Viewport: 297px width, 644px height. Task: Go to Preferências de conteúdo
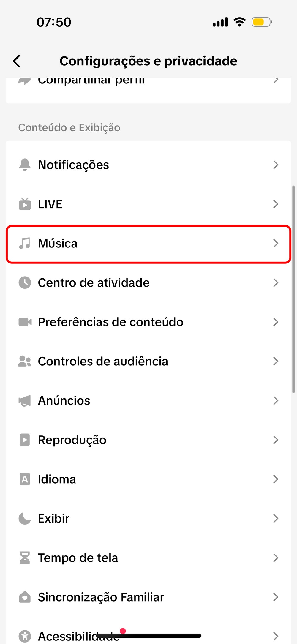pyautogui.click(x=110, y=322)
